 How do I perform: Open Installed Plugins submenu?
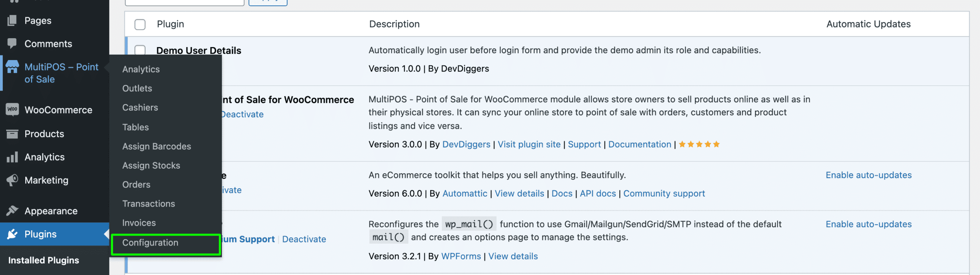(44, 260)
